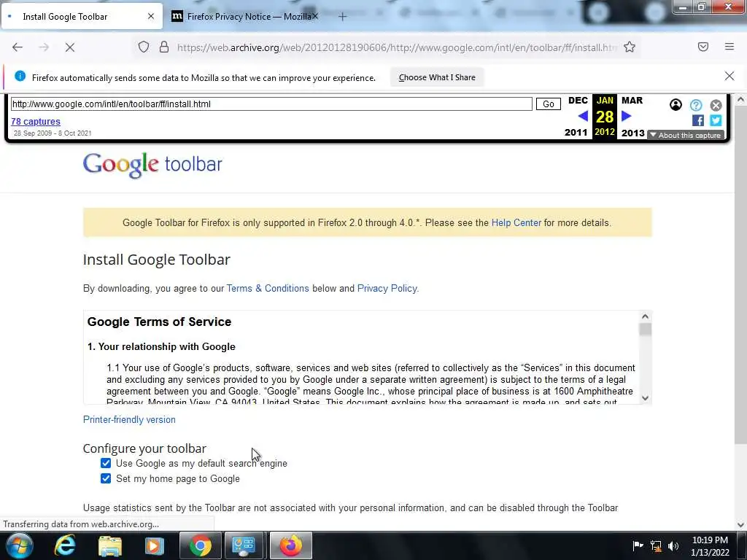Open a new browser tab
747x560 pixels.
pyautogui.click(x=342, y=17)
